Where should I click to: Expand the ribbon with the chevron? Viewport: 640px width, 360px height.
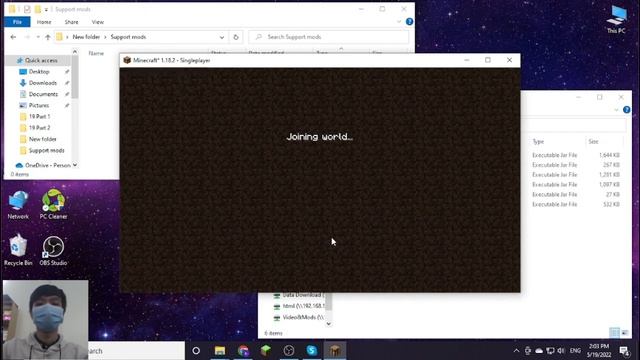tap(399, 22)
